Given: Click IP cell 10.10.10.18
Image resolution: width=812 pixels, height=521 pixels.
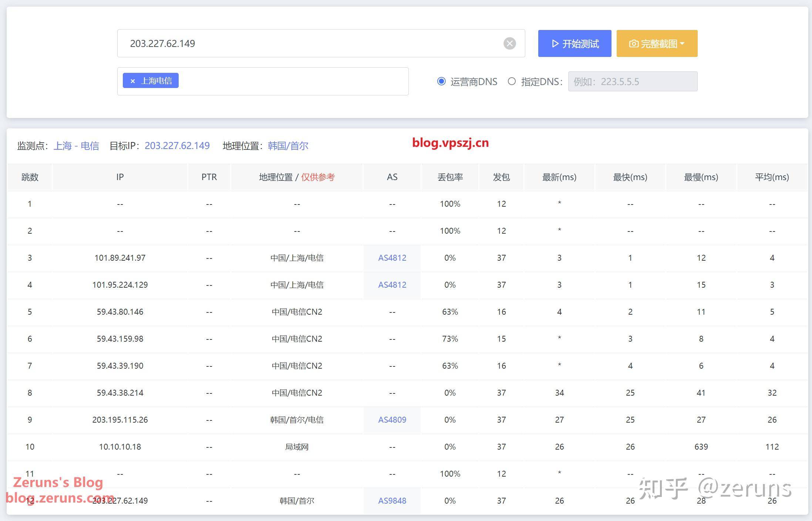Looking at the screenshot, I should pos(120,447).
